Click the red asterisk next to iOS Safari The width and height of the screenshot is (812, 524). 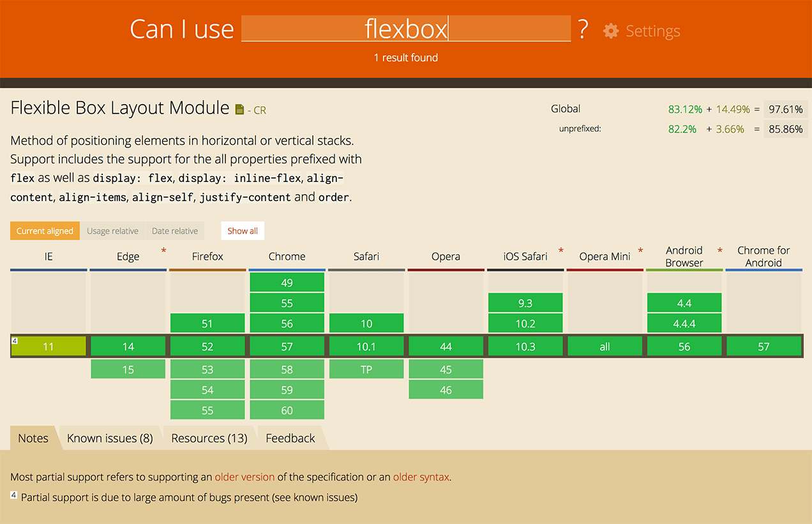(x=561, y=251)
